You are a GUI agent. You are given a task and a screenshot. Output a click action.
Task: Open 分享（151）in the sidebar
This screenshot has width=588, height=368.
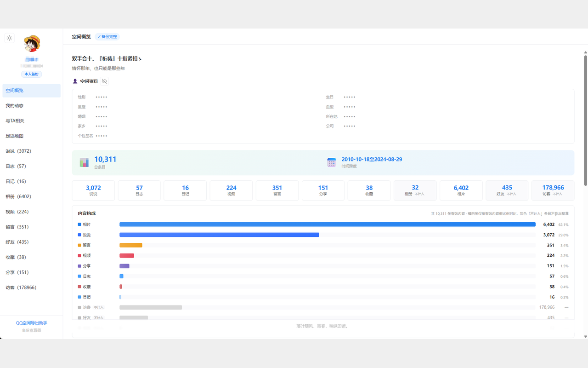pyautogui.click(x=31, y=273)
